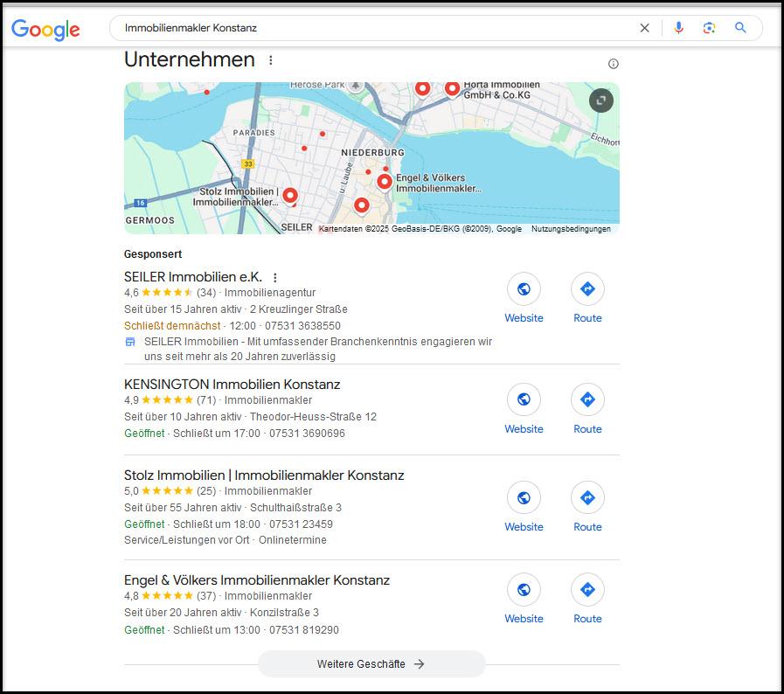
Task: Open Engel & Völkers Immobilienmakler Konstanz listing
Action: (256, 580)
